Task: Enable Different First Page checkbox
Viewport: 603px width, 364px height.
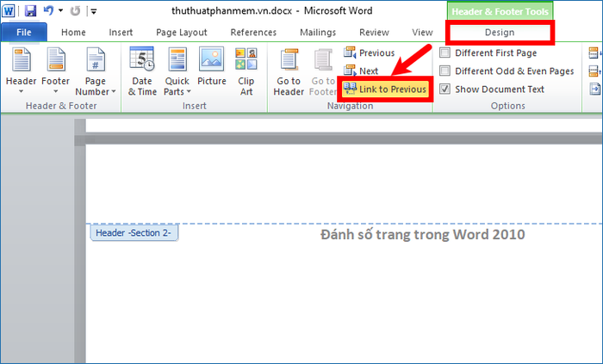Action: [x=445, y=52]
